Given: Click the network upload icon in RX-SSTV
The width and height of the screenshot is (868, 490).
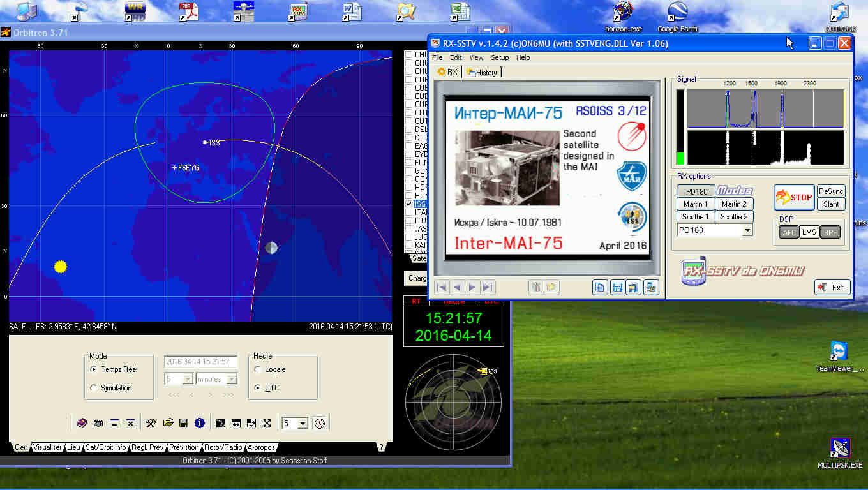Looking at the screenshot, I should 652,288.
